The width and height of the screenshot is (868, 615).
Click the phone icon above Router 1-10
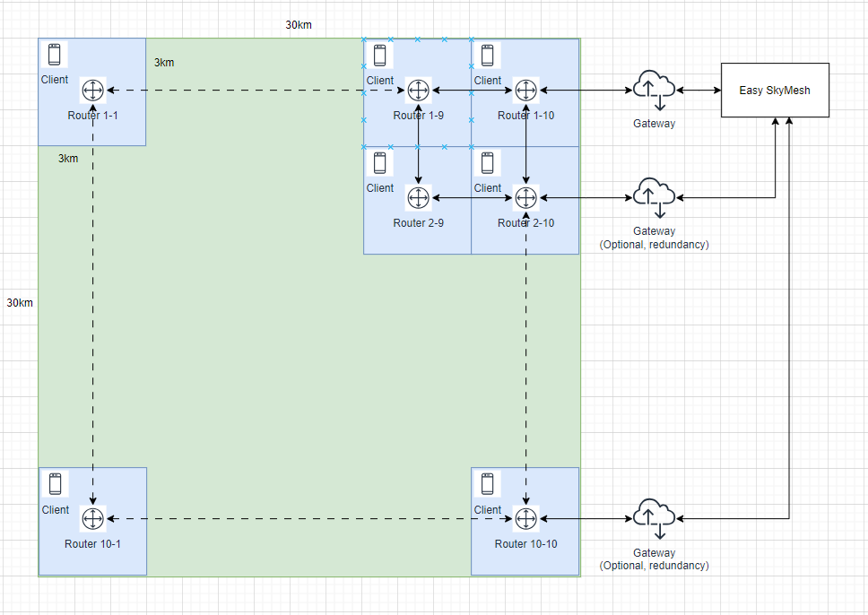487,56
